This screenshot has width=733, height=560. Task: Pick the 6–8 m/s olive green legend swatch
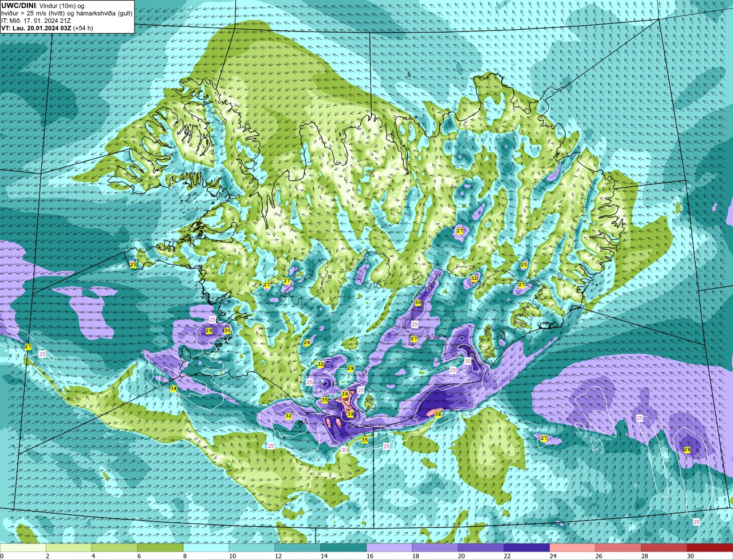point(160,547)
